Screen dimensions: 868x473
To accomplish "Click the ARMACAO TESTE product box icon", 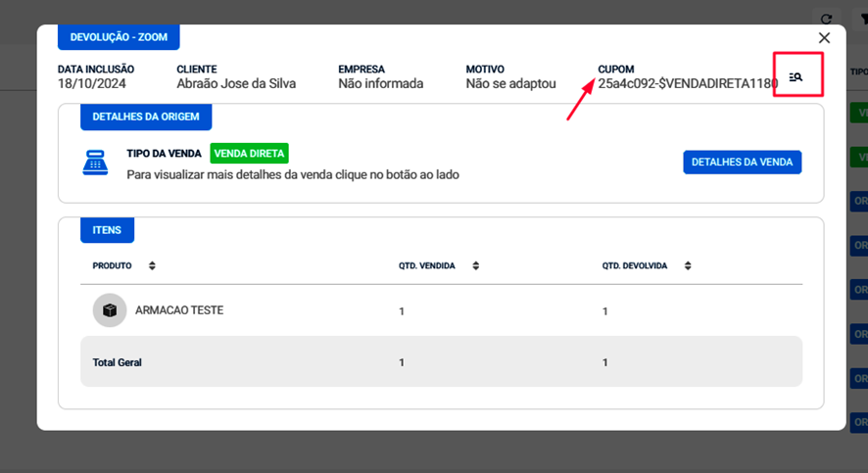I will pyautogui.click(x=110, y=310).
